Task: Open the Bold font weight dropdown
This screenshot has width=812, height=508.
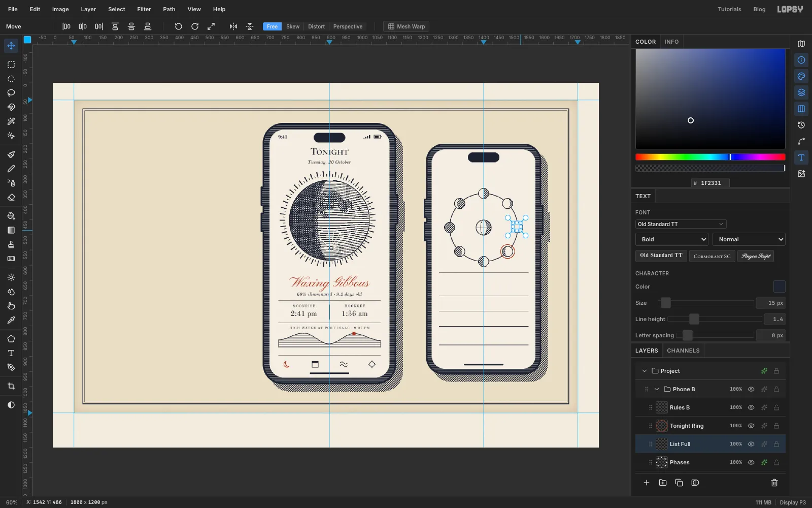Action: tap(672, 239)
